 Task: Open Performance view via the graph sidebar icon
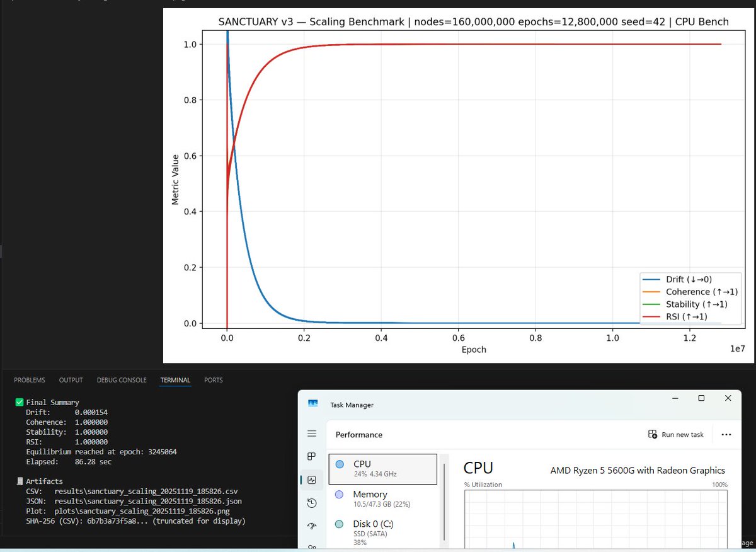311,480
